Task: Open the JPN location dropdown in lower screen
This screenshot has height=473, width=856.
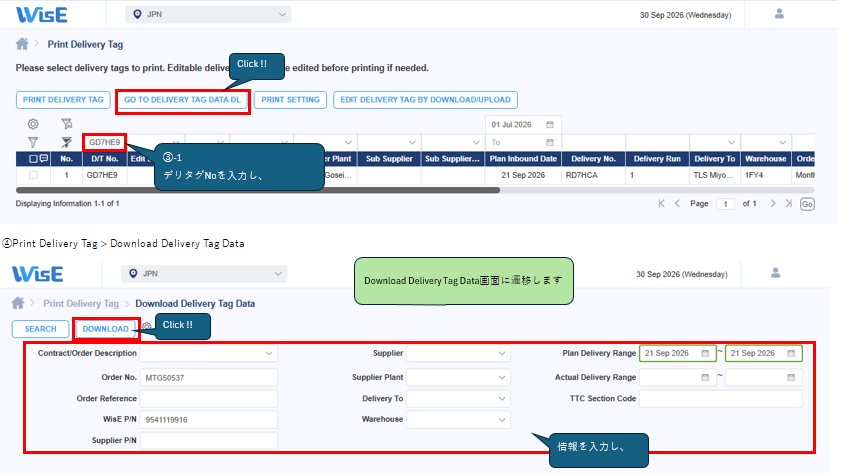Action: [x=204, y=274]
